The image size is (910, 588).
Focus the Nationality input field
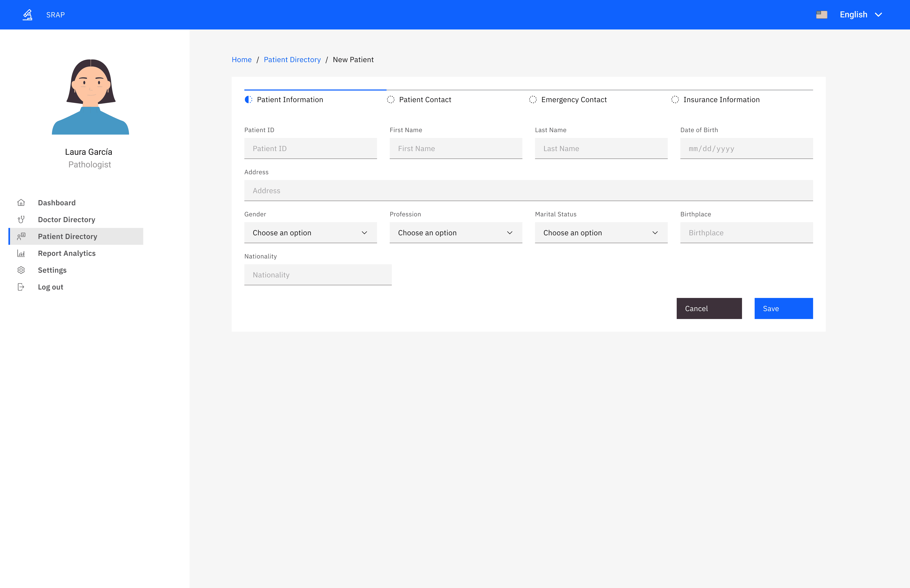(318, 275)
